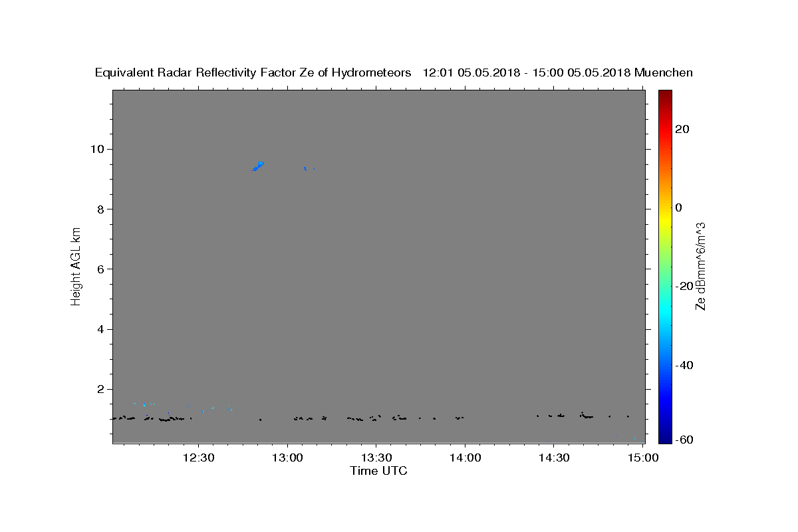Select the 8 km height tick label
This screenshot has width=798, height=532.
pyautogui.click(x=102, y=209)
